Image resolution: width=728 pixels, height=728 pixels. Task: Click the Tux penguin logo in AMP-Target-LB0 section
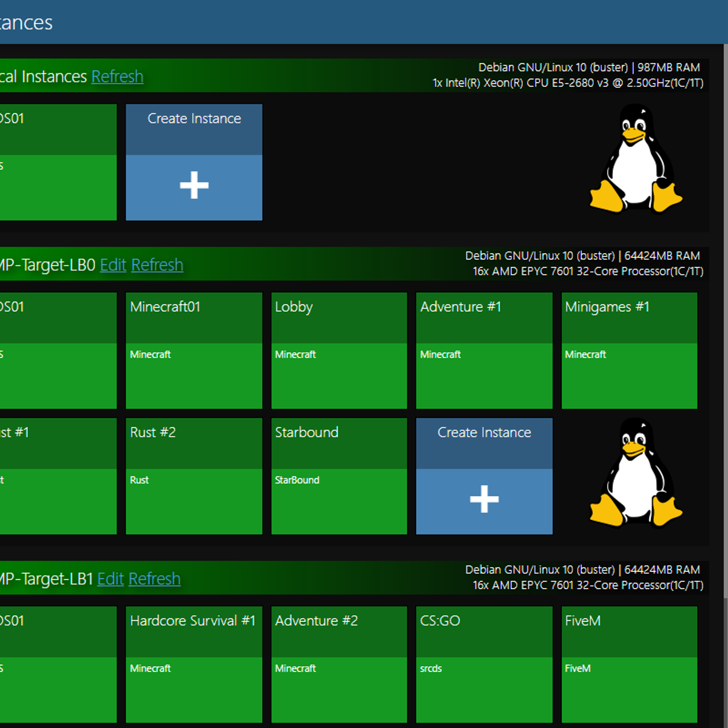(636, 472)
